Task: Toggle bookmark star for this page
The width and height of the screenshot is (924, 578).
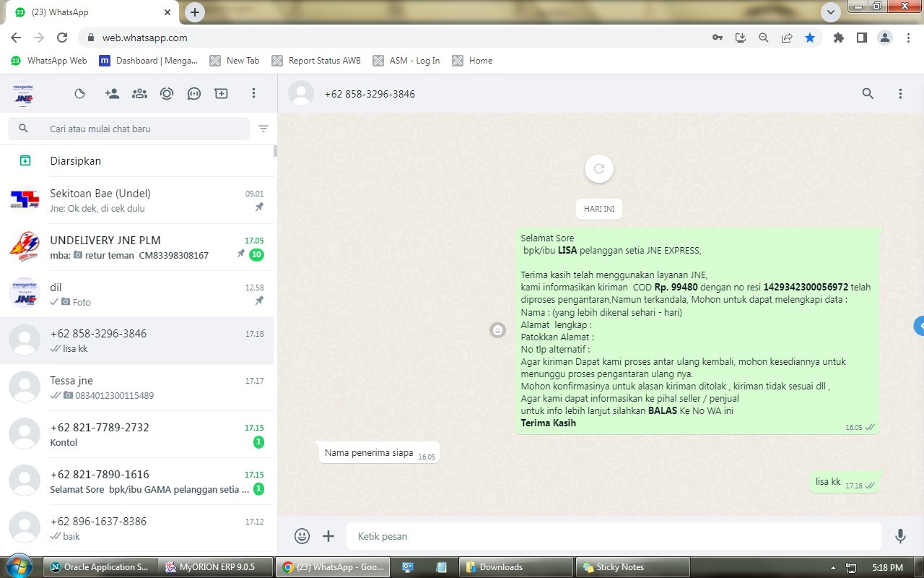Action: [810, 38]
